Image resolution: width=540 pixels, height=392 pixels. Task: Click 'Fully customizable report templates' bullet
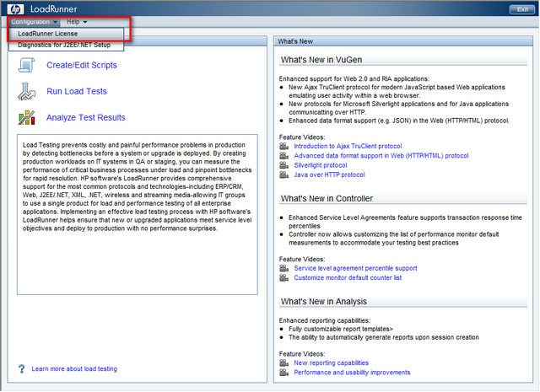(341, 329)
